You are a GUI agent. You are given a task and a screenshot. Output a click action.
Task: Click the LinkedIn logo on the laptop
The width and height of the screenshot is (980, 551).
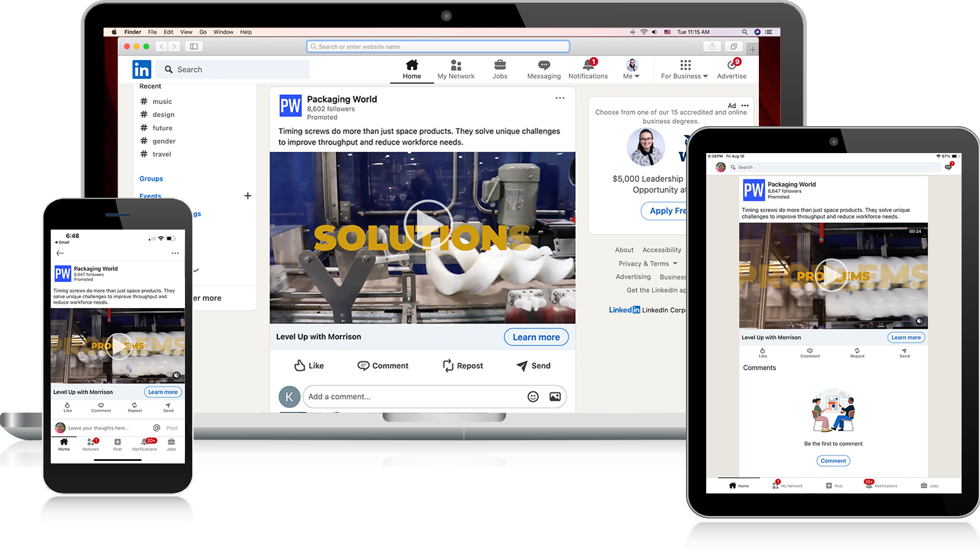coord(141,69)
